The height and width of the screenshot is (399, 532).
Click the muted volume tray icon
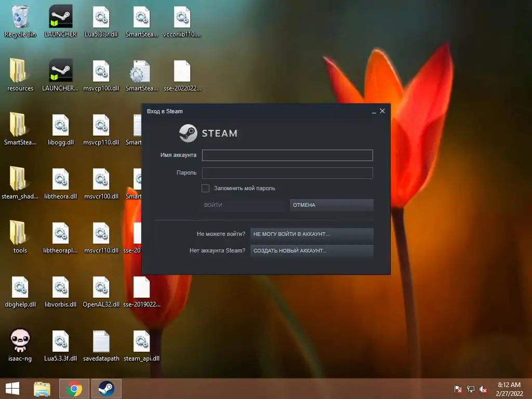[483, 389]
